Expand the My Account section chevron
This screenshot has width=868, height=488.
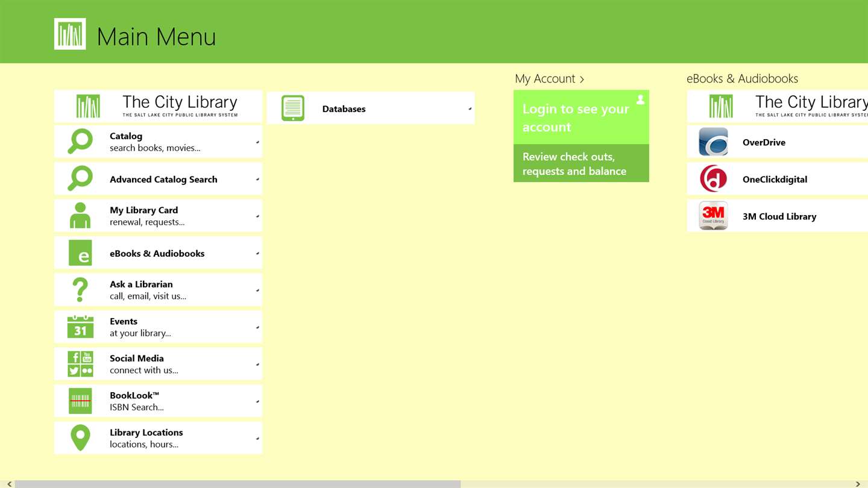click(x=582, y=79)
